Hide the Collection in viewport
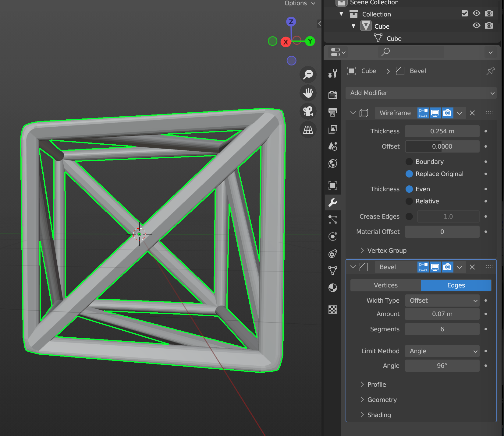 (477, 13)
